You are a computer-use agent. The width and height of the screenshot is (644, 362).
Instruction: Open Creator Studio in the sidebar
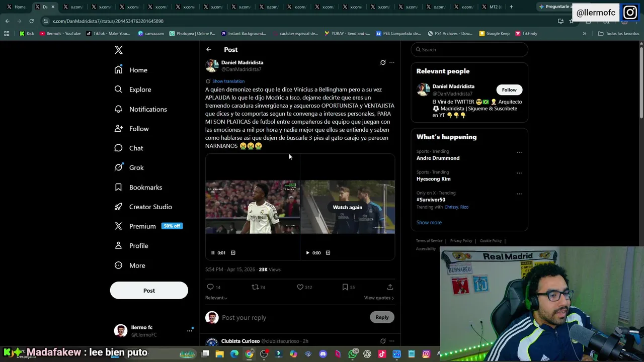coord(143,207)
